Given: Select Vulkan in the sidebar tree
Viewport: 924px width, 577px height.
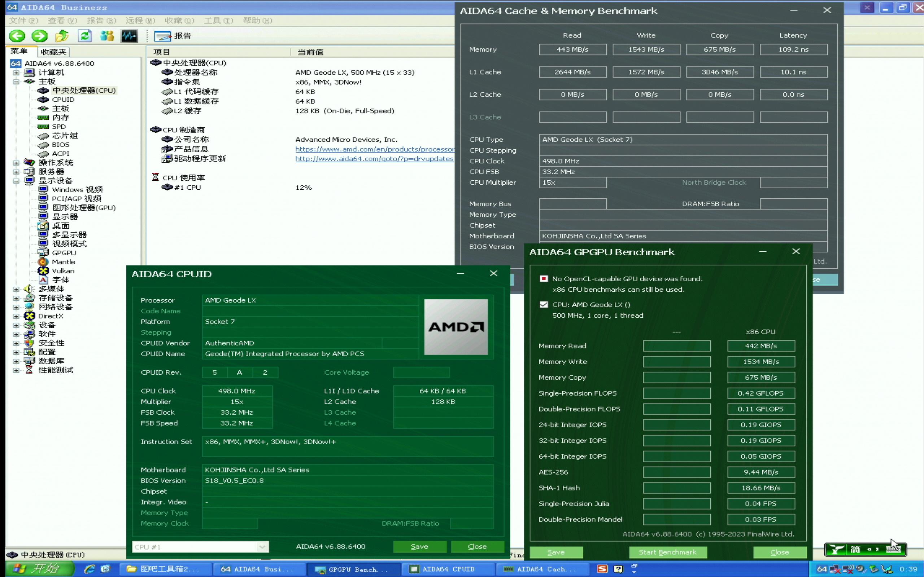Looking at the screenshot, I should coord(63,271).
